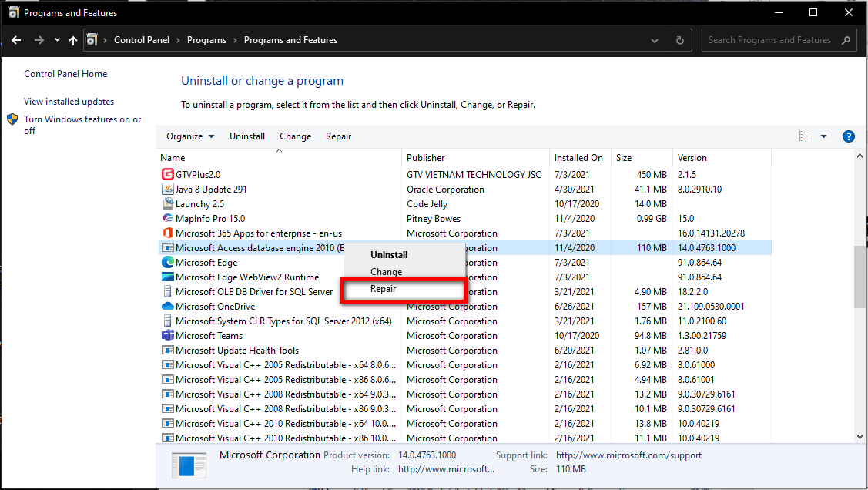The height and width of the screenshot is (490, 868).
Task: Sort by the Publisher column header
Action: pyautogui.click(x=475, y=158)
